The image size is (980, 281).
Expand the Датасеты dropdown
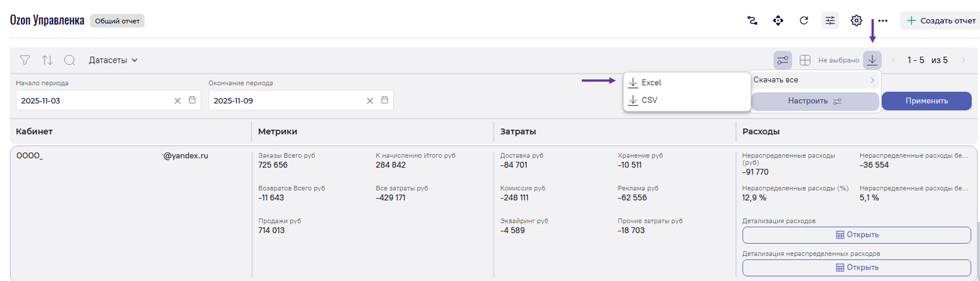tap(113, 60)
